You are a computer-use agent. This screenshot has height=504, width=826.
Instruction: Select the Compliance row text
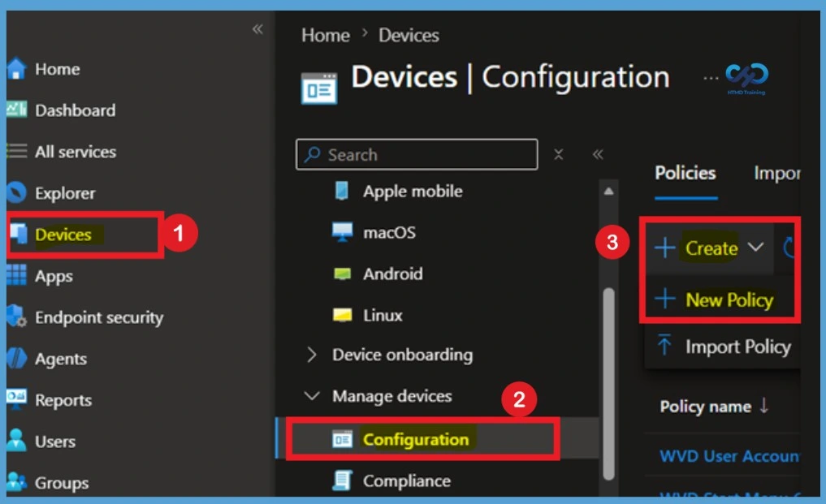pos(407,480)
